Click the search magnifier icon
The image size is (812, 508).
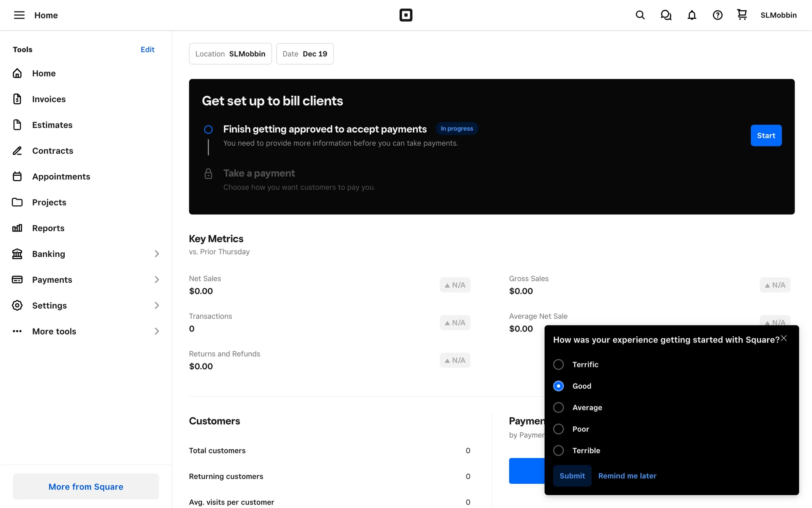point(640,15)
